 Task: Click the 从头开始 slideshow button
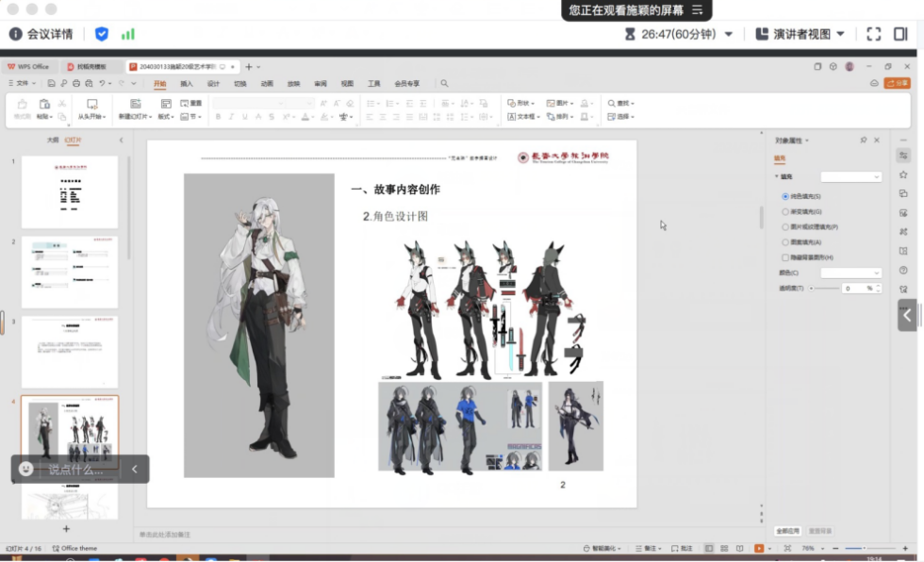92,109
